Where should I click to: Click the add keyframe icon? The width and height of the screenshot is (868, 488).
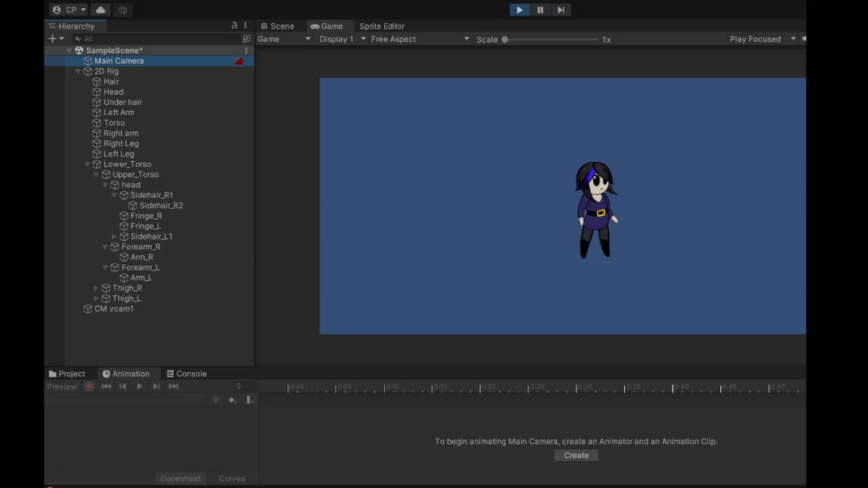point(232,400)
